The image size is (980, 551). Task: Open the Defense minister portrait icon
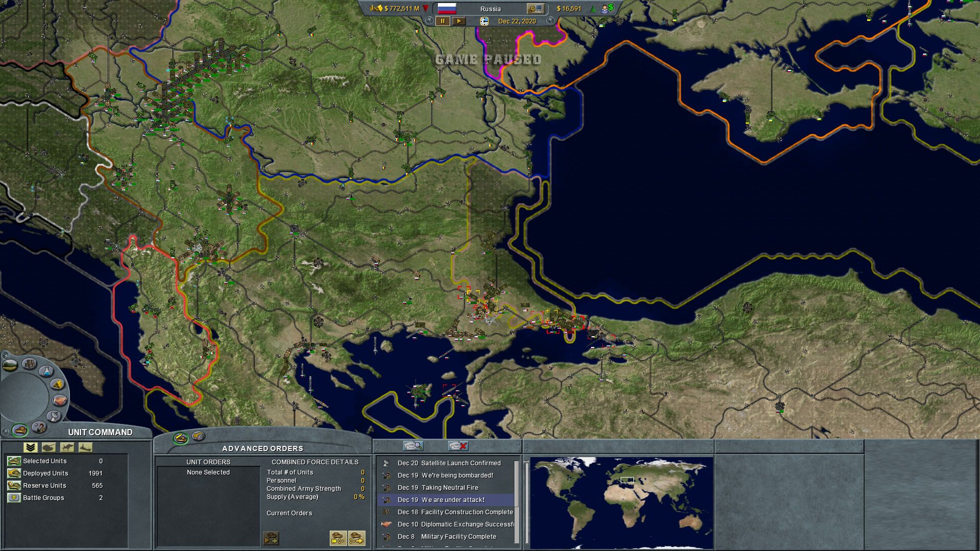click(x=38, y=427)
